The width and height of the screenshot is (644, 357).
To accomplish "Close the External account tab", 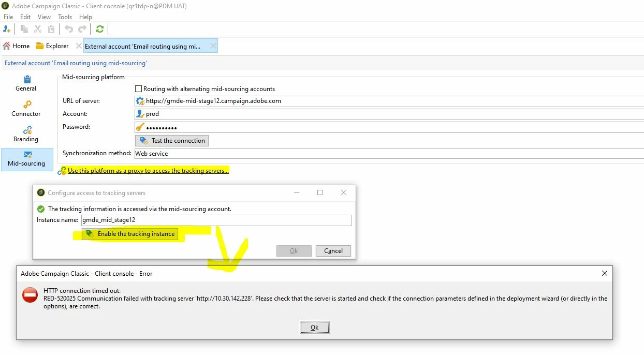I will click(212, 46).
